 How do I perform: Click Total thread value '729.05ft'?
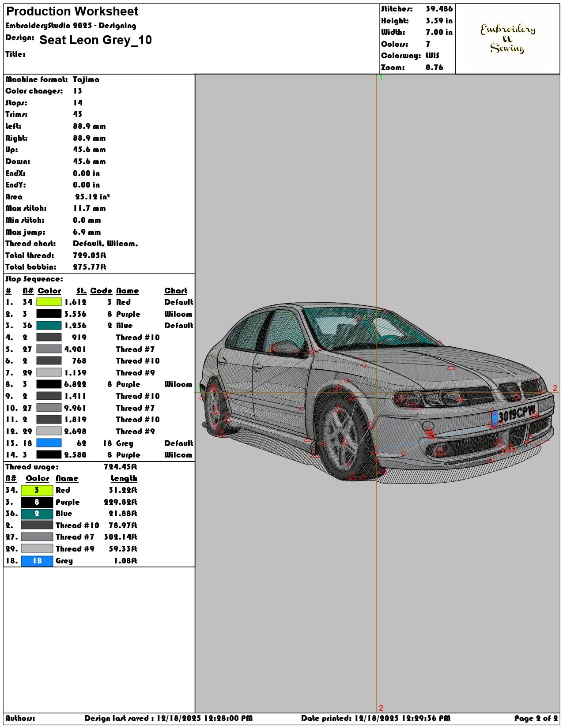tap(89, 255)
